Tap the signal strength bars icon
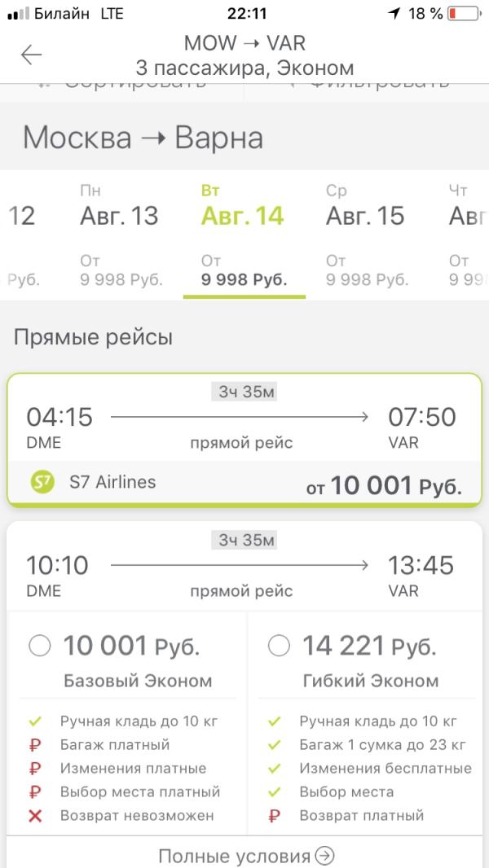Image resolution: width=489 pixels, height=868 pixels. [18, 14]
